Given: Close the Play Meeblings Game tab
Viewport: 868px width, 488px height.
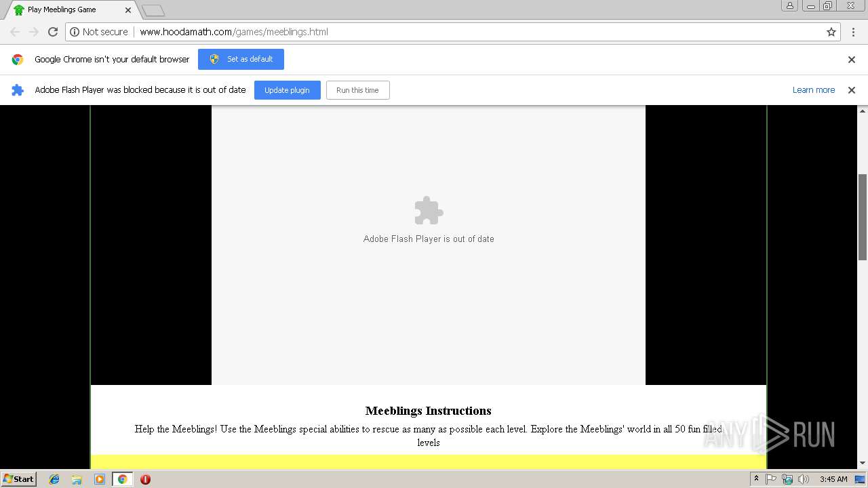Looking at the screenshot, I should click(x=128, y=10).
